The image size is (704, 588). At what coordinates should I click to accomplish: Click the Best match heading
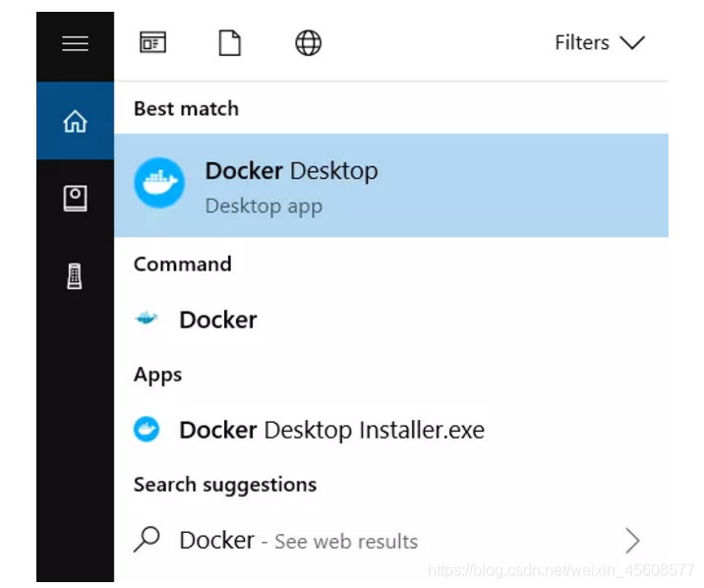(187, 108)
